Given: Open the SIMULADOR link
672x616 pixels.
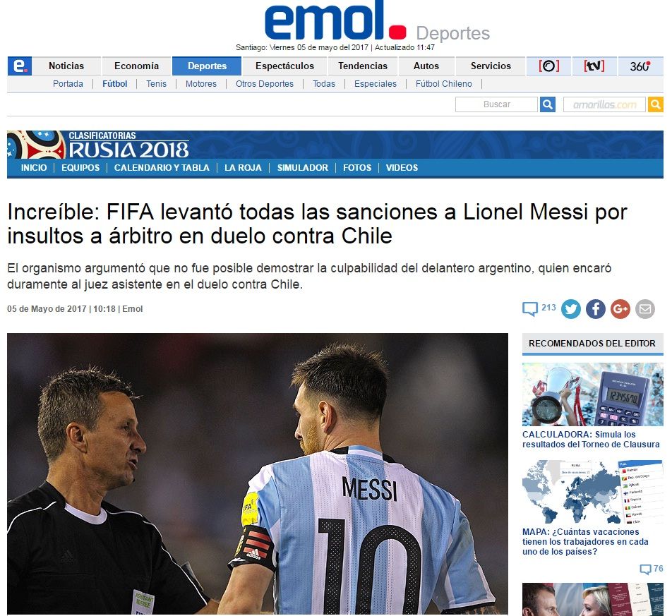Looking at the screenshot, I should [x=302, y=167].
